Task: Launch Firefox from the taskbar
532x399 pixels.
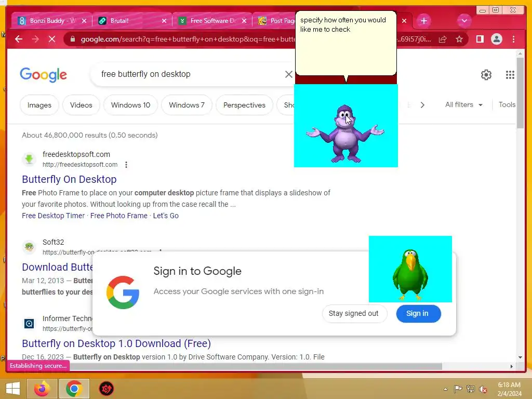Action: [x=42, y=389]
